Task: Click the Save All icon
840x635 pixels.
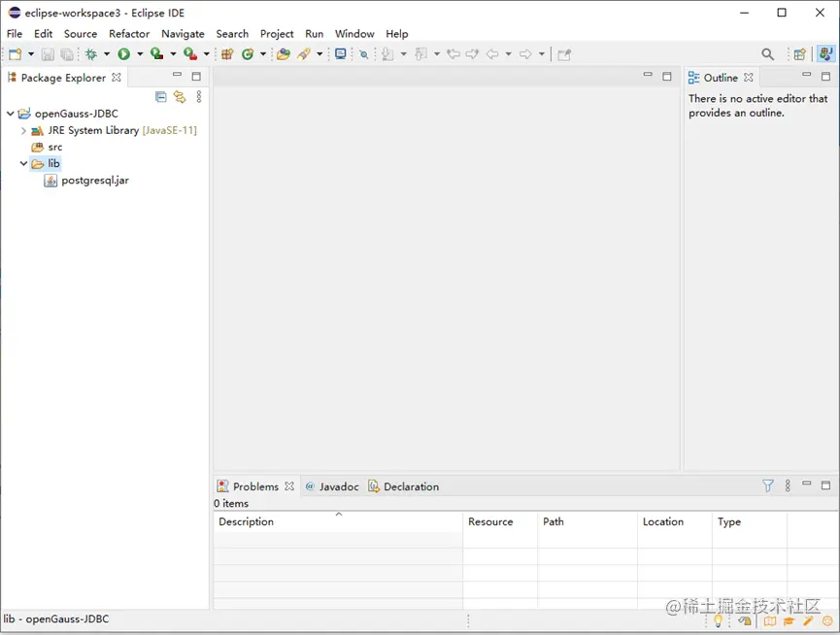Action: tap(66, 54)
